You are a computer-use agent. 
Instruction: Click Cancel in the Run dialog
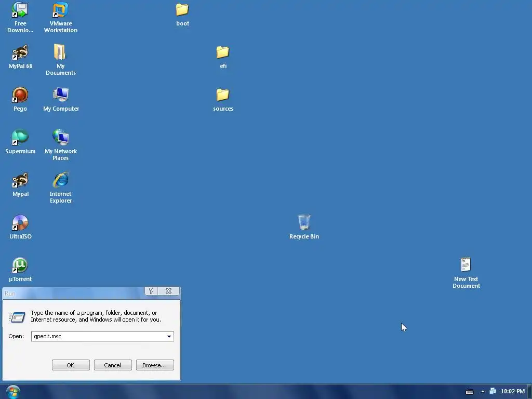tap(113, 365)
